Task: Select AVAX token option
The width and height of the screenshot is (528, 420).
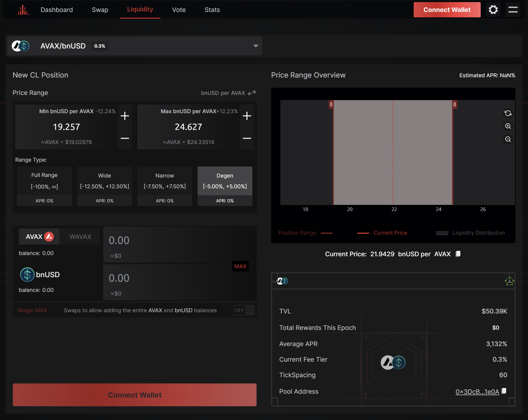Action: (x=39, y=236)
